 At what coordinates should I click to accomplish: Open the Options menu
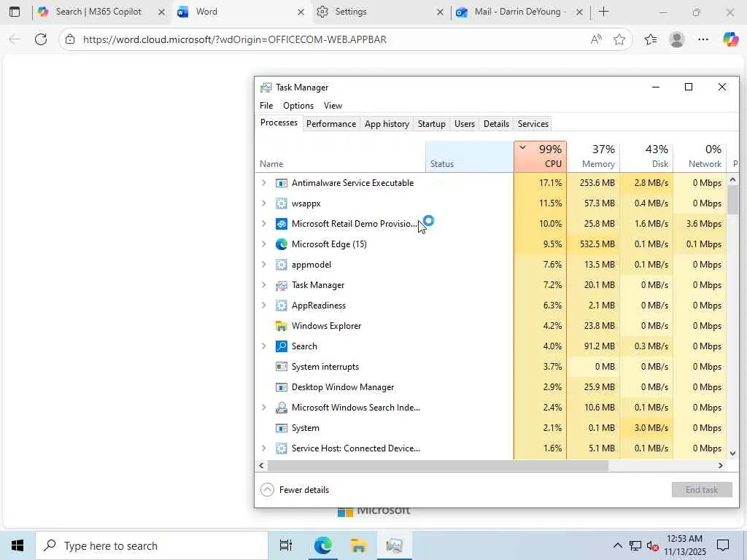point(298,106)
